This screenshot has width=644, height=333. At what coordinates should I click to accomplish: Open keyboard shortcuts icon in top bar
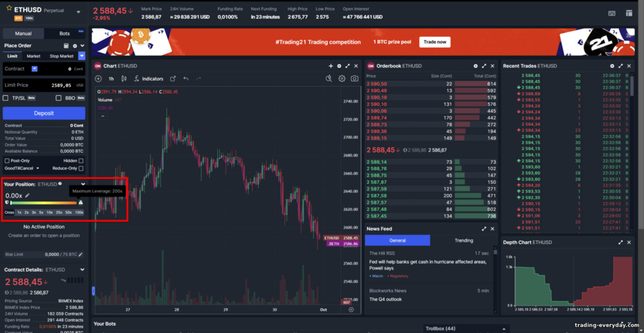point(612,13)
